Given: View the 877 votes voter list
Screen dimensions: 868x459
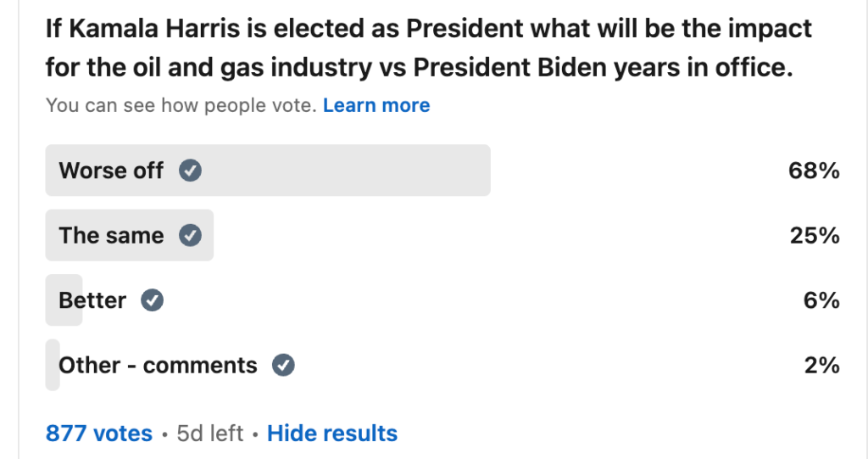Looking at the screenshot, I should point(99,434).
